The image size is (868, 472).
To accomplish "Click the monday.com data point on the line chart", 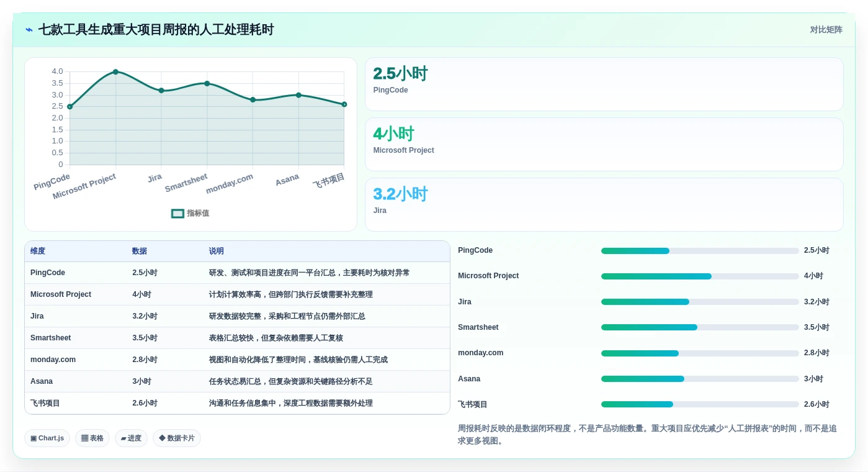I will pos(253,100).
